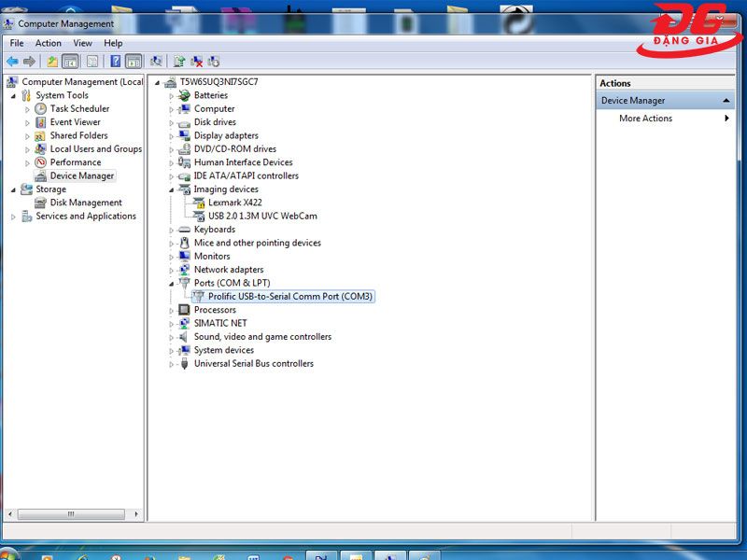Open the Help menu

click(x=113, y=43)
